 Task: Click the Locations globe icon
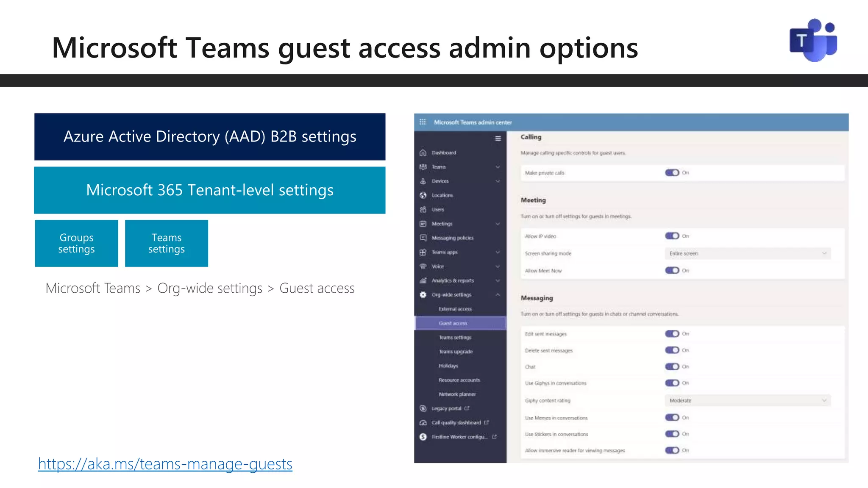423,195
